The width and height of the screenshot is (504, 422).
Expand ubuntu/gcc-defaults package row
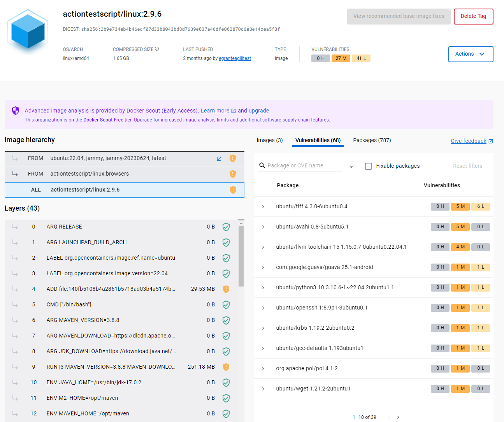[x=263, y=348]
